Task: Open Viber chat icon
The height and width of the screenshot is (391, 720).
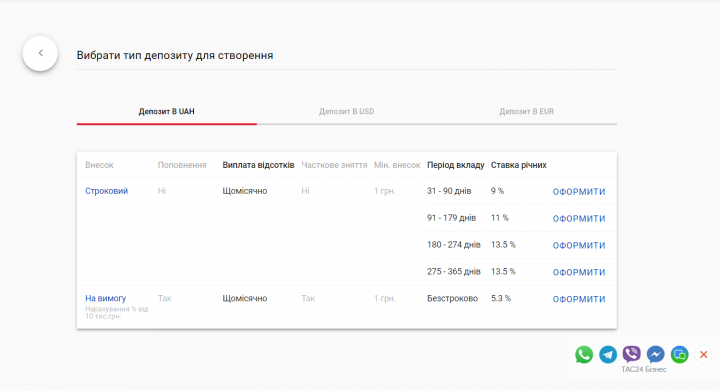Action: pos(632,354)
